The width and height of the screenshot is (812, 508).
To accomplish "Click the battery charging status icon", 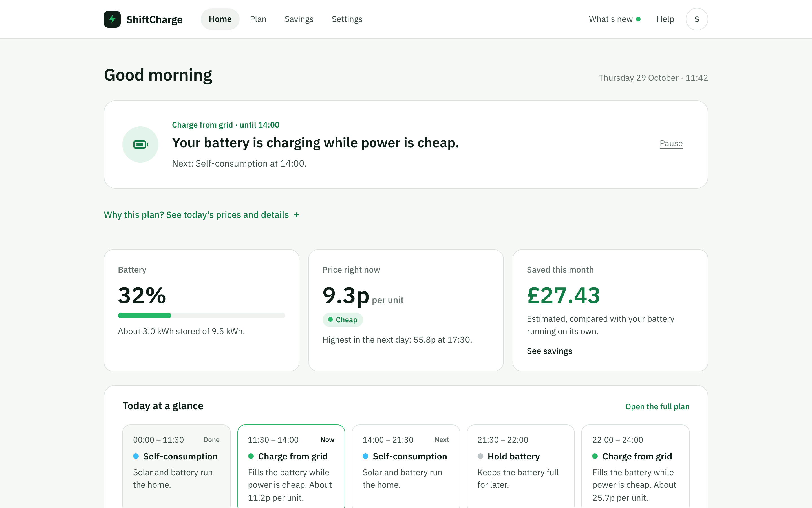I will tap(140, 144).
